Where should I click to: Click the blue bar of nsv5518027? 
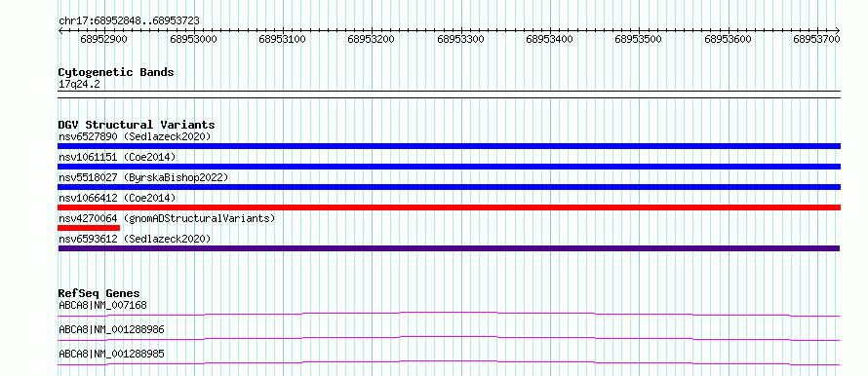point(450,187)
